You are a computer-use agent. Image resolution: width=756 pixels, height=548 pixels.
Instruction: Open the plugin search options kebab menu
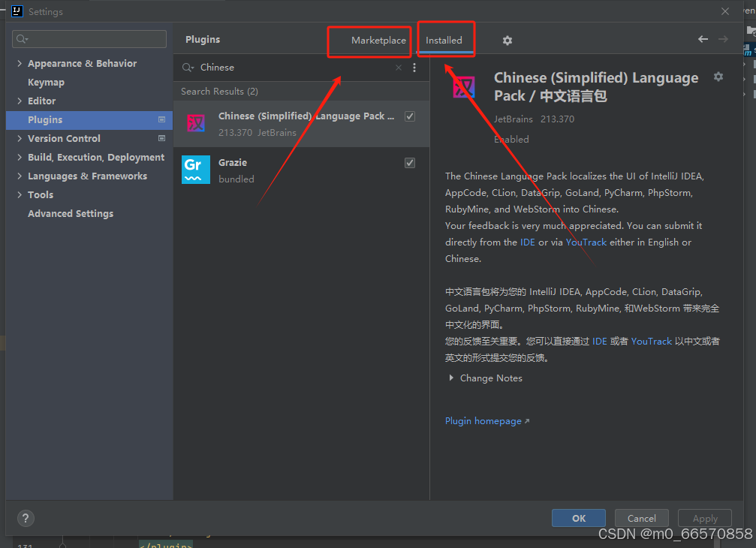(414, 68)
